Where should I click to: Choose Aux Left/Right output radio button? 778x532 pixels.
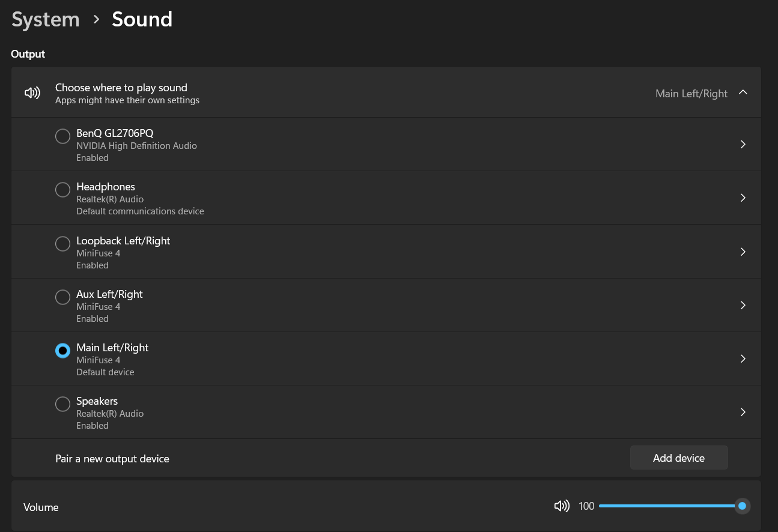click(x=62, y=297)
